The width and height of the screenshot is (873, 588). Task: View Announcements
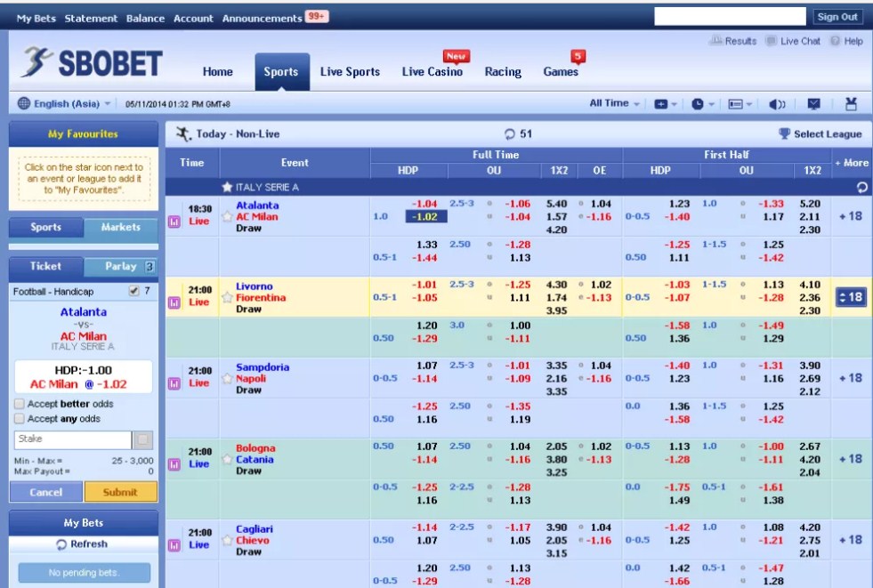point(262,19)
